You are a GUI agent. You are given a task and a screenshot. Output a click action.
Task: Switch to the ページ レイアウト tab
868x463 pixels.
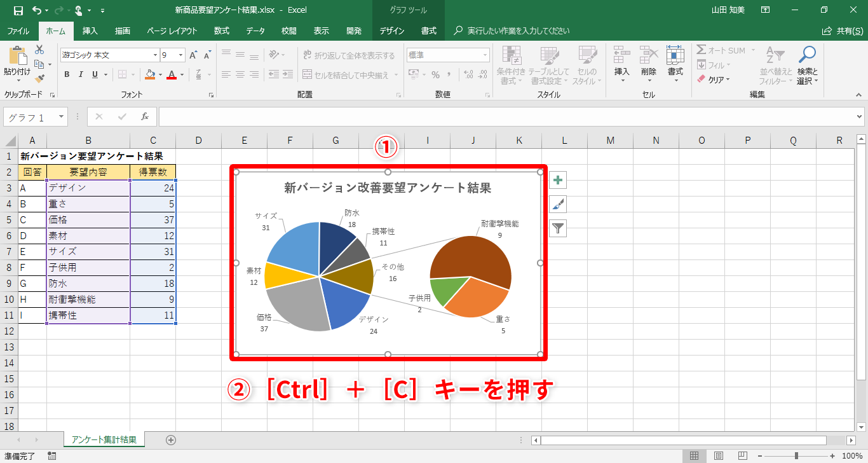(172, 31)
